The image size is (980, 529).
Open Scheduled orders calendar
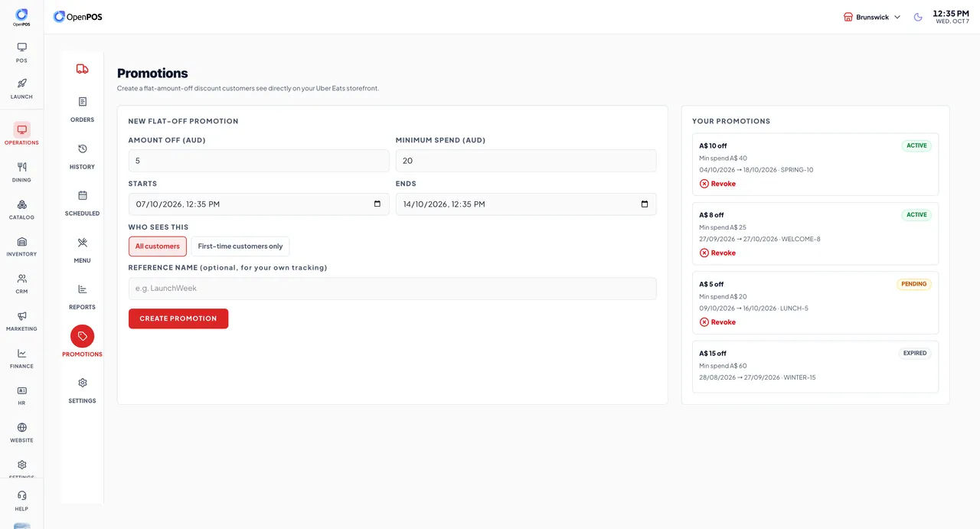click(x=83, y=203)
